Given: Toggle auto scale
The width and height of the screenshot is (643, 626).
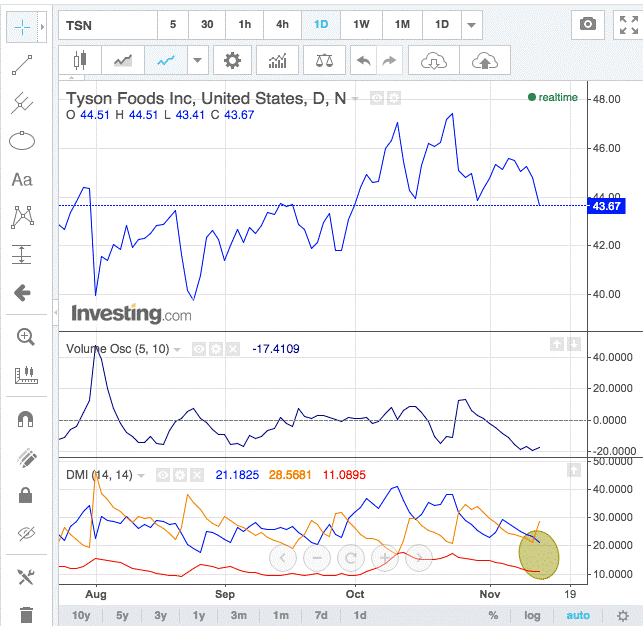Looking at the screenshot, I should coord(578,615).
